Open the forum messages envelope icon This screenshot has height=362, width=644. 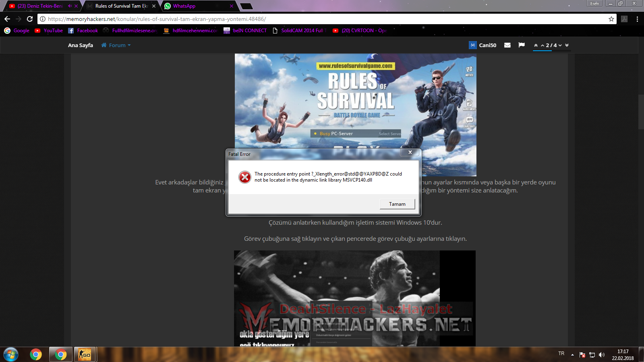click(x=507, y=45)
